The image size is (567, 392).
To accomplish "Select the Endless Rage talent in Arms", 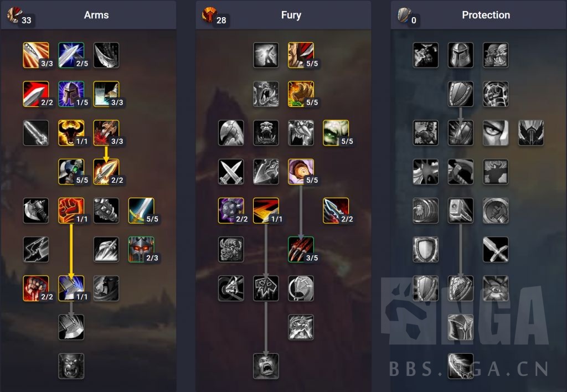I will click(x=71, y=366).
